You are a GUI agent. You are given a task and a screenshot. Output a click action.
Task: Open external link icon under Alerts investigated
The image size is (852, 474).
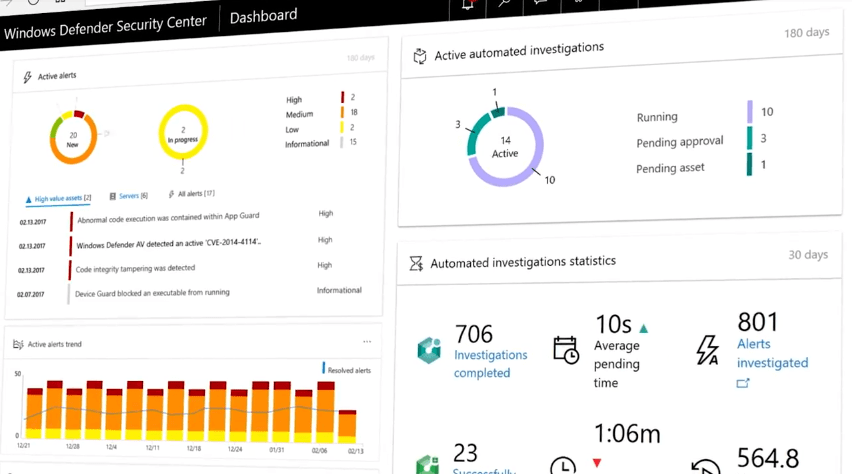(x=743, y=383)
